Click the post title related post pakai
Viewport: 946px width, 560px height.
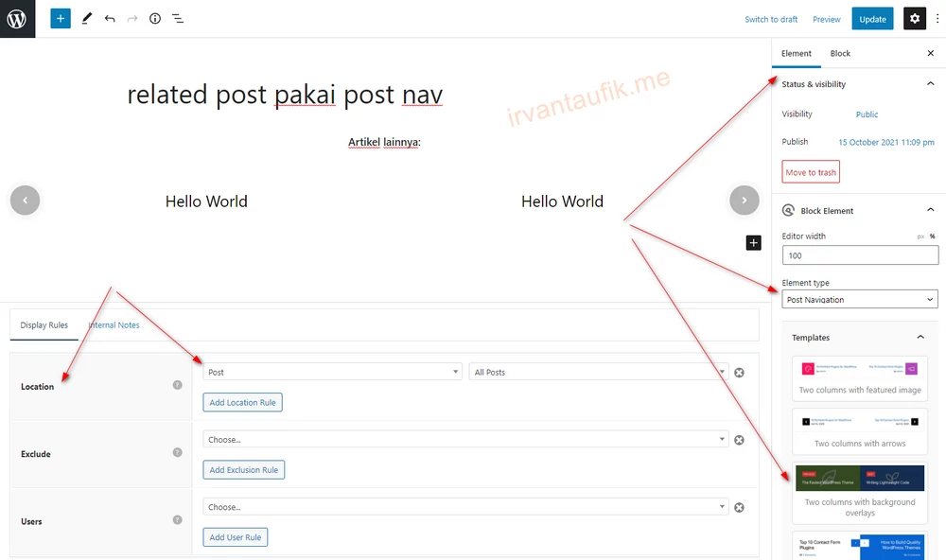[285, 95]
